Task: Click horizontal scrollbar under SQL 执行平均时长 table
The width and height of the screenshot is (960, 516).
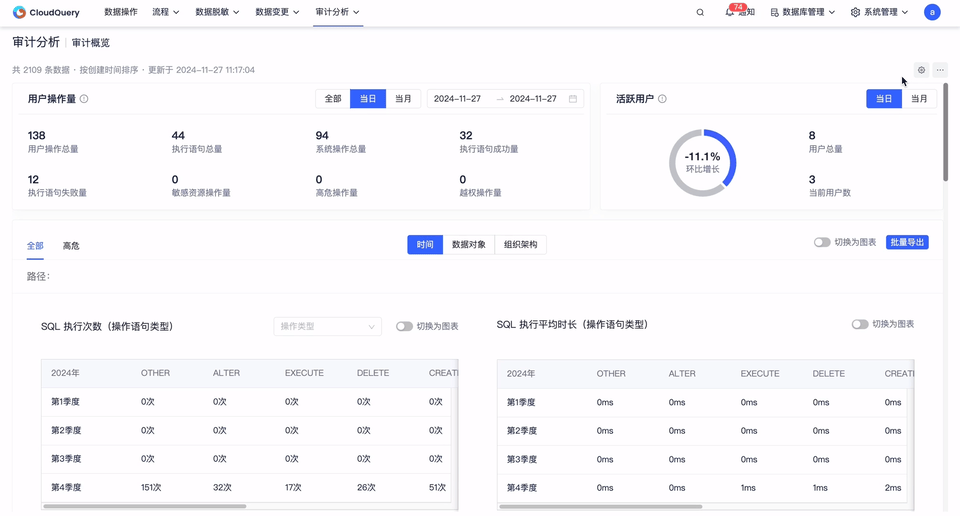Action: [x=601, y=506]
